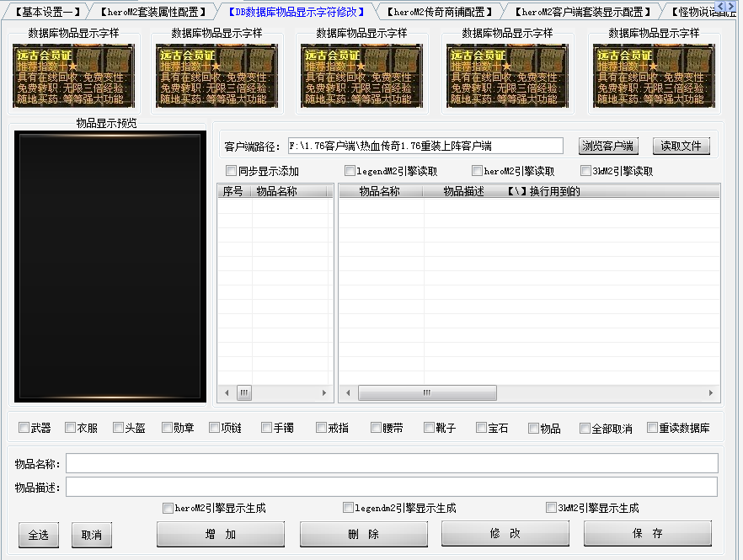Click right scroll arrow under 物品描述 table
The image size is (743, 560).
[x=711, y=392]
